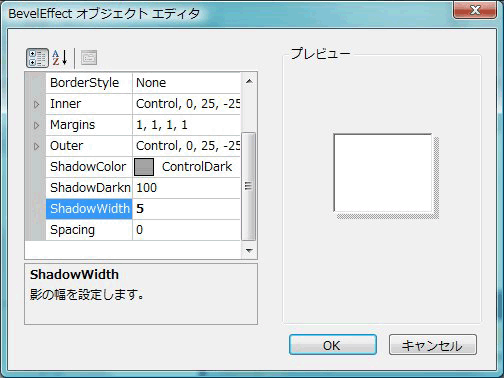Click the キャンセル button
504x378 pixels.
coord(433,345)
